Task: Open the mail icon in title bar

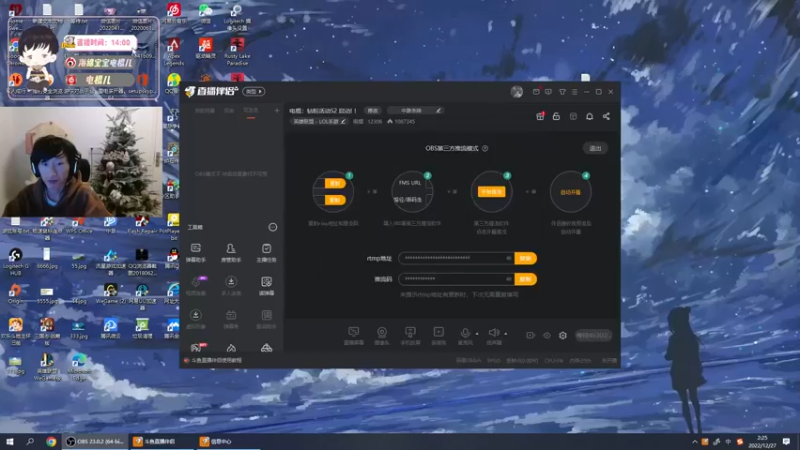Action: [x=536, y=92]
